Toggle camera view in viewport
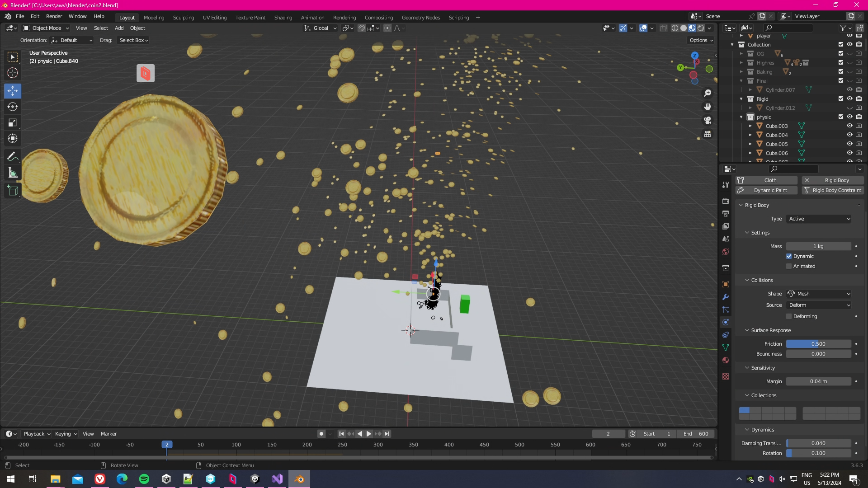This screenshot has height=488, width=868. pos(708,120)
